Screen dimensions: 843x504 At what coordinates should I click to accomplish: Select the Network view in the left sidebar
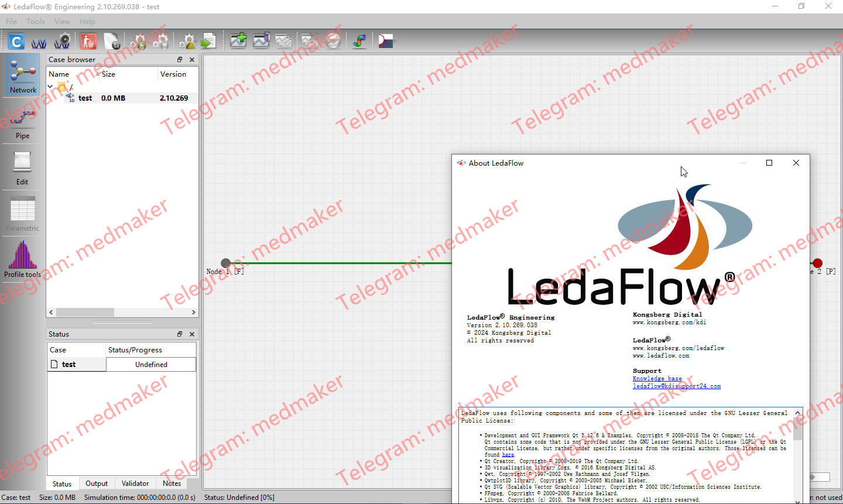[22, 74]
